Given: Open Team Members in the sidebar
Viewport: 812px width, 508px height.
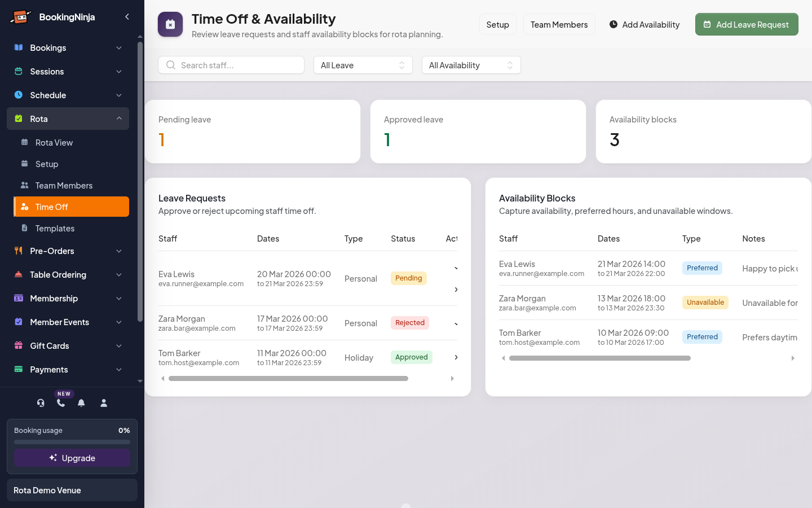Looking at the screenshot, I should pyautogui.click(x=71, y=185).
